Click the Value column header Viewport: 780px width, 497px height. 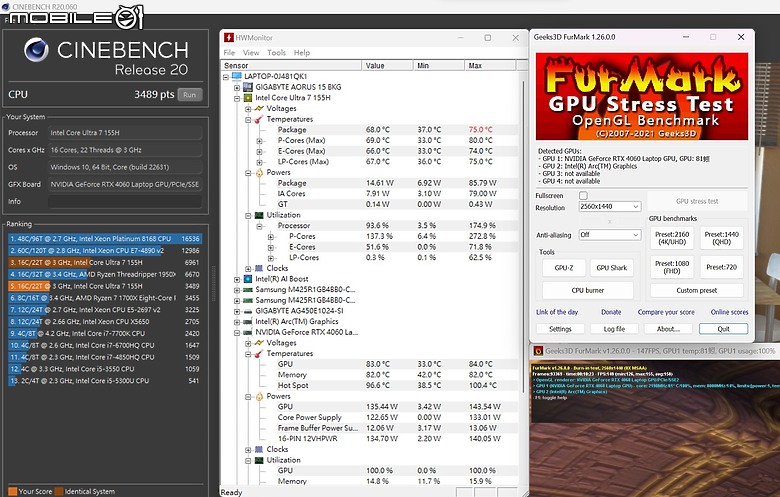[x=388, y=66]
